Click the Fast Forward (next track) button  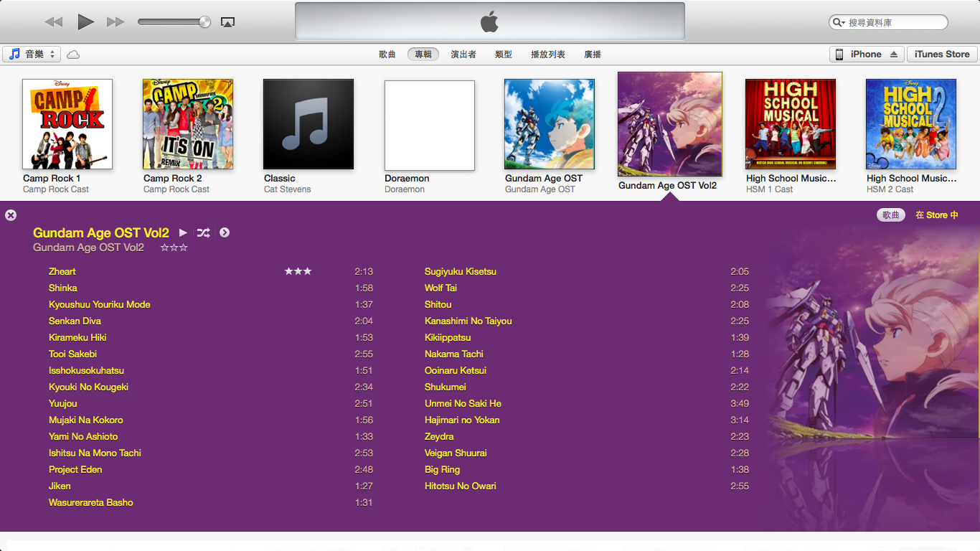(116, 22)
